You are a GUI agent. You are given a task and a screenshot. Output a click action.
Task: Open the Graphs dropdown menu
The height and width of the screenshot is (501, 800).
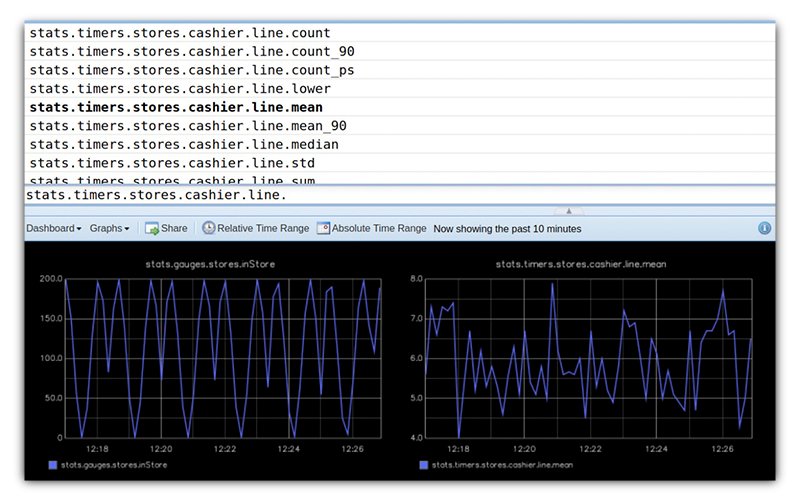109,228
